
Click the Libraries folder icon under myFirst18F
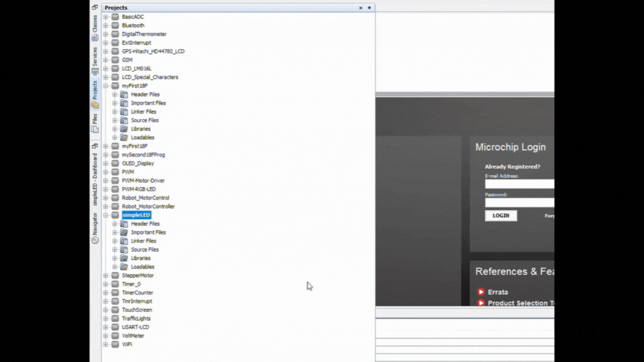pyautogui.click(x=124, y=129)
